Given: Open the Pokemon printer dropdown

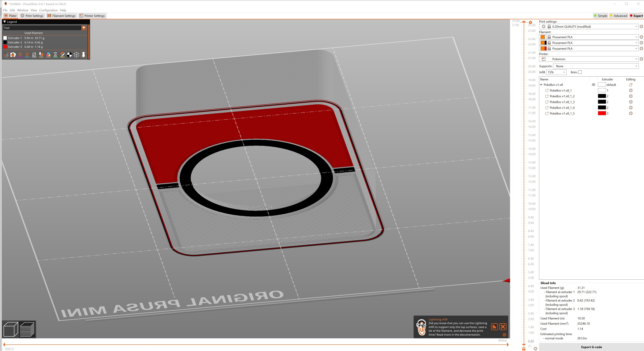Looking at the screenshot, I should click(x=636, y=59).
